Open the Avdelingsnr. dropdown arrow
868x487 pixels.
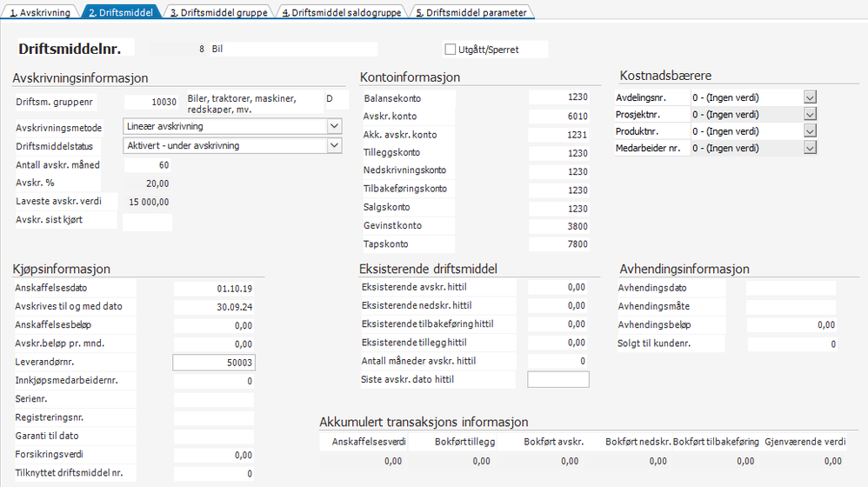(810, 97)
